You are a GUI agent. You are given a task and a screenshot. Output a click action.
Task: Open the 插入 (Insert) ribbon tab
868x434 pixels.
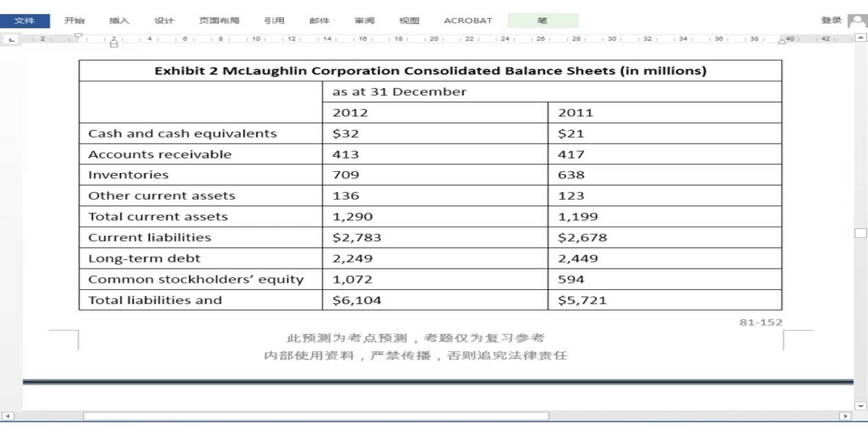click(119, 21)
